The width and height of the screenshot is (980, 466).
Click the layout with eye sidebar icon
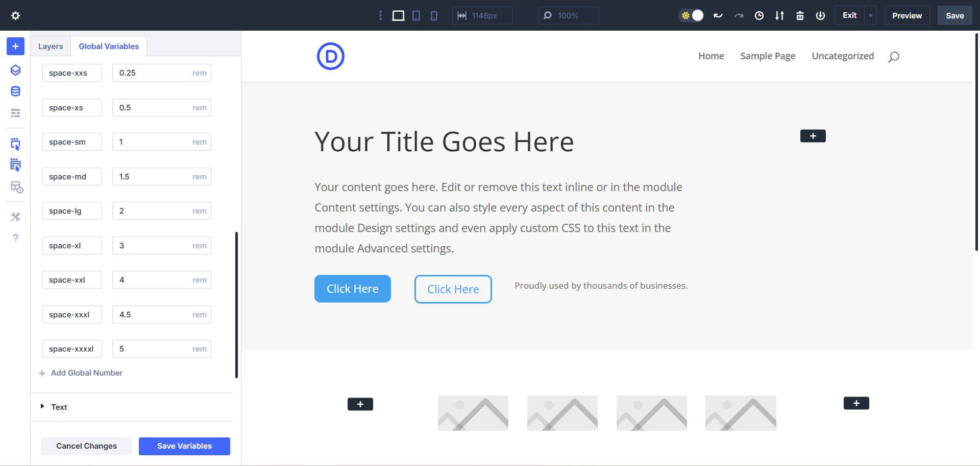click(x=17, y=188)
